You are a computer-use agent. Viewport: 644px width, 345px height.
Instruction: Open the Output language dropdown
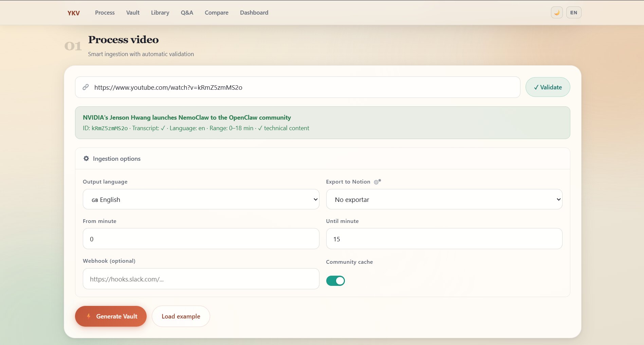click(x=201, y=199)
